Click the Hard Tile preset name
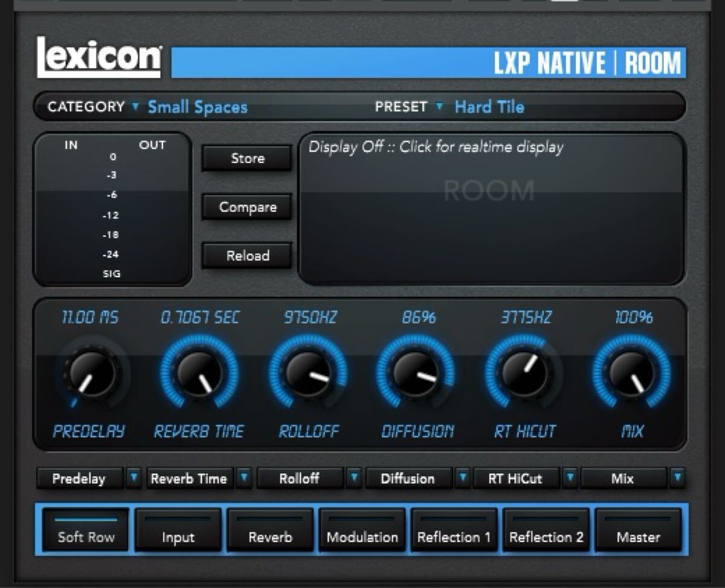 point(489,107)
